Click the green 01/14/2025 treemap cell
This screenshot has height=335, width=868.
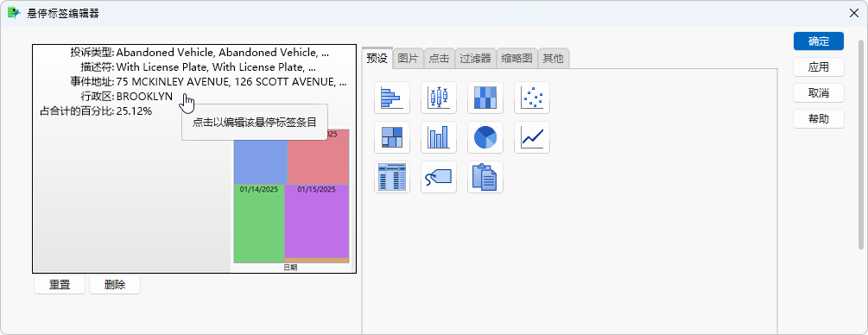(259, 223)
